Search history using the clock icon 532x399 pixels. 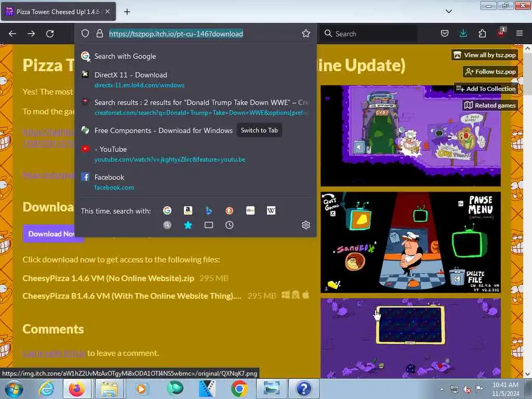pyautogui.click(x=229, y=225)
